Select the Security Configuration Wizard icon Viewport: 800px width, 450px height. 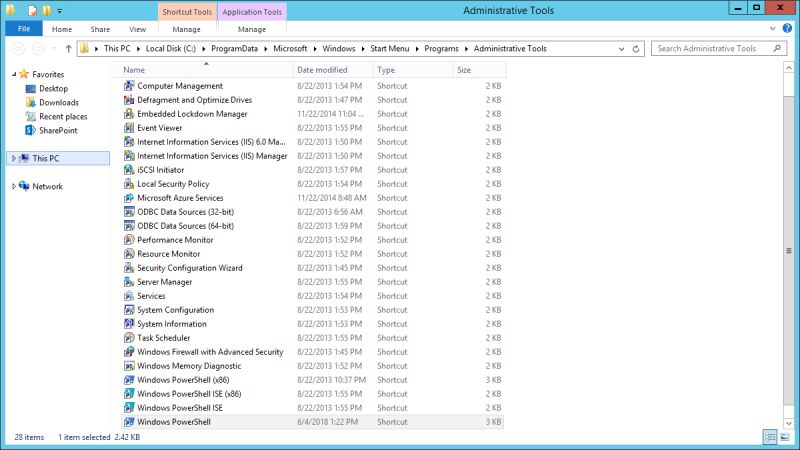pyautogui.click(x=129, y=268)
